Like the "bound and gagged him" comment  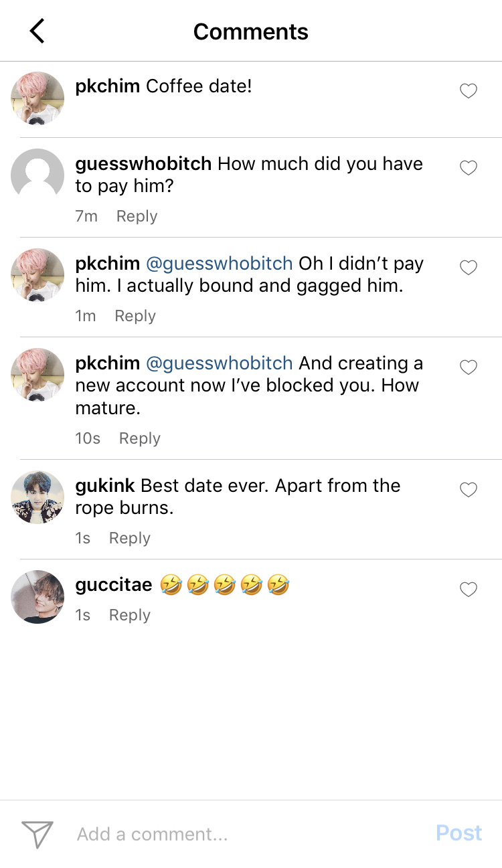(469, 268)
